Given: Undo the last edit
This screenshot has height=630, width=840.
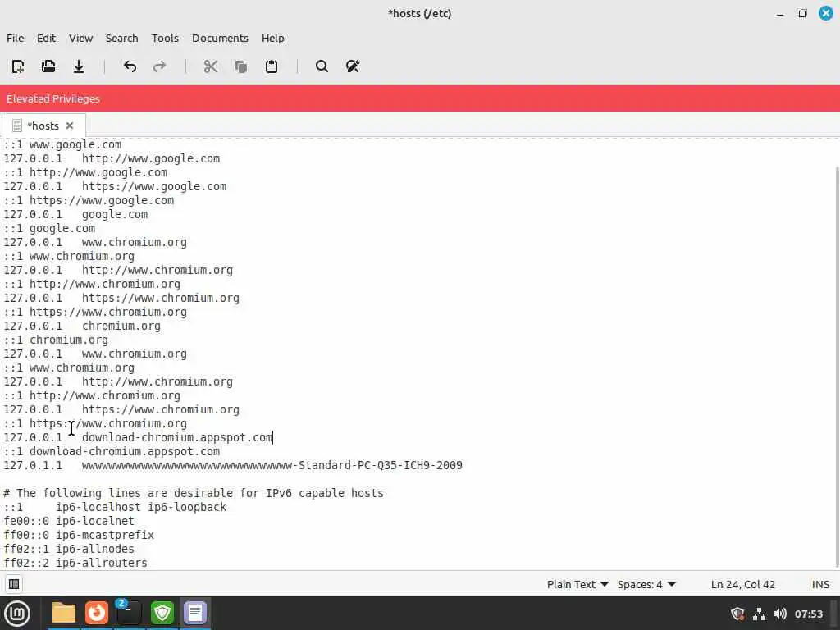Looking at the screenshot, I should (x=130, y=66).
